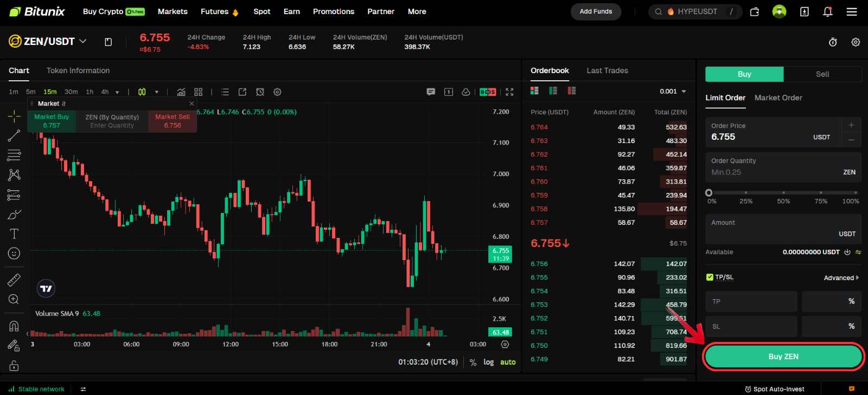Image resolution: width=868 pixels, height=395 pixels.
Task: Open the horizontal lines tool group
Action: point(14,155)
